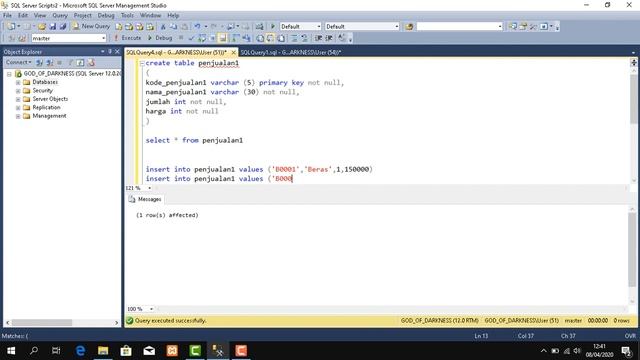Click the Save All icon
This screenshot has height=360, width=640.
[63, 27]
